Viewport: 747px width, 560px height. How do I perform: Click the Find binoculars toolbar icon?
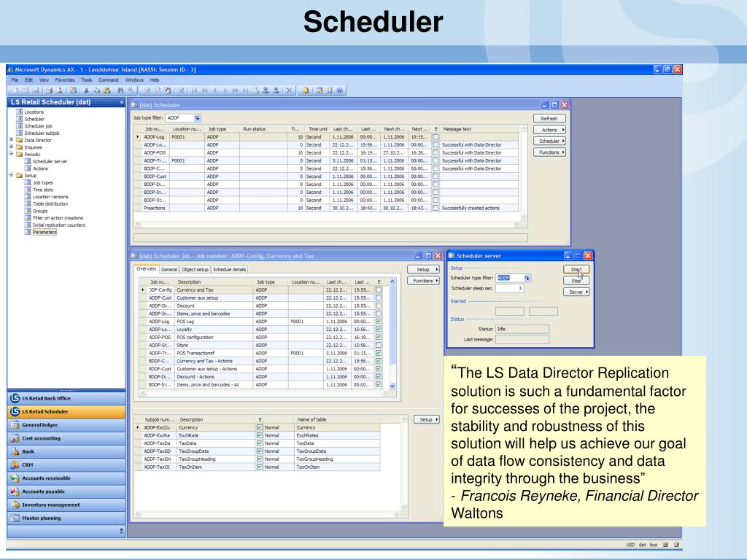click(120, 90)
